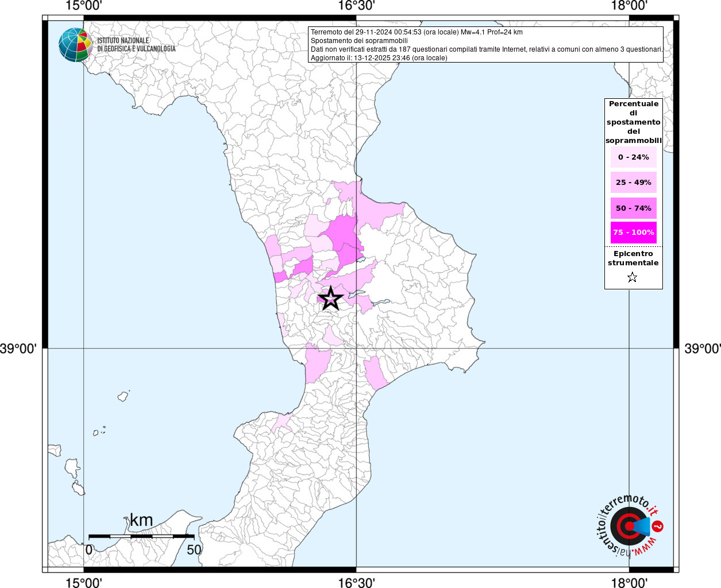Click the 'Spostamento dei soprammobili' title line
Screen dimensions: 721x588
coord(359,41)
